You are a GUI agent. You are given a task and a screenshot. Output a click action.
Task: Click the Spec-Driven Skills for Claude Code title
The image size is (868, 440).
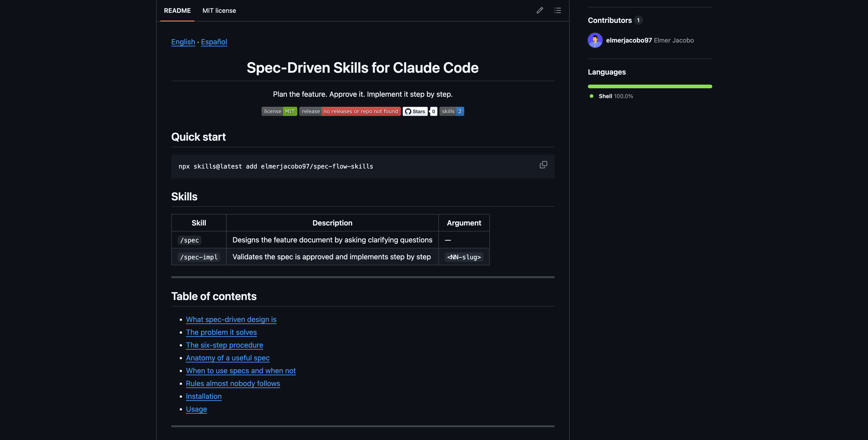[363, 68]
